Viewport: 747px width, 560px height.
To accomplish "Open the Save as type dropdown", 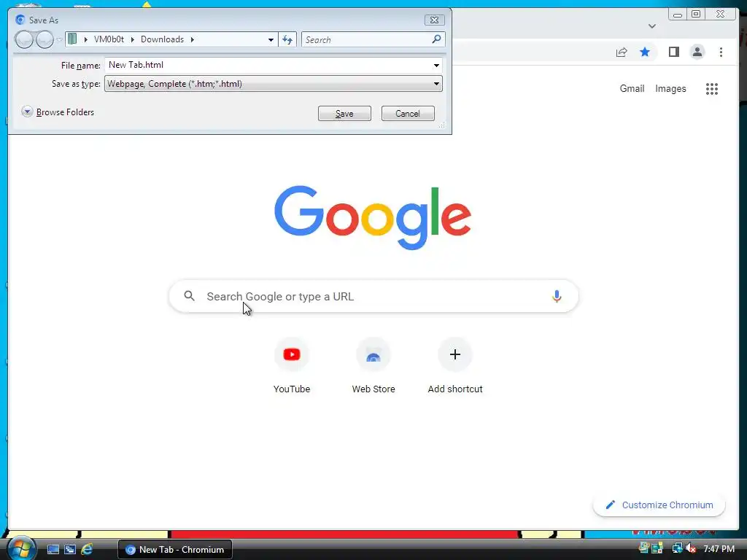I will click(x=274, y=84).
